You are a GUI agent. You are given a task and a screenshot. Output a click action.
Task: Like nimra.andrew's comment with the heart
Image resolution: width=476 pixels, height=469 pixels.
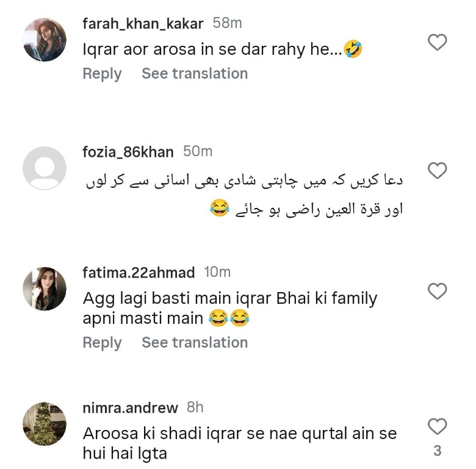[437, 426]
